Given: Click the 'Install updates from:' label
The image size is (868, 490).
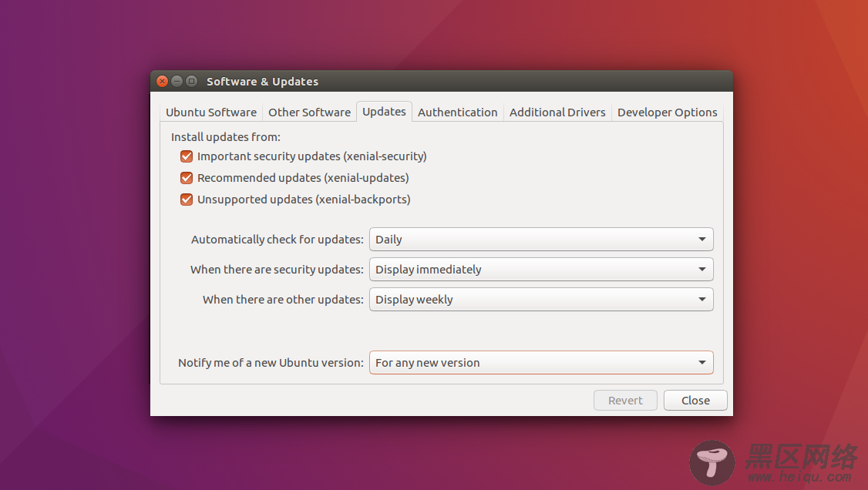Looking at the screenshot, I should point(226,137).
